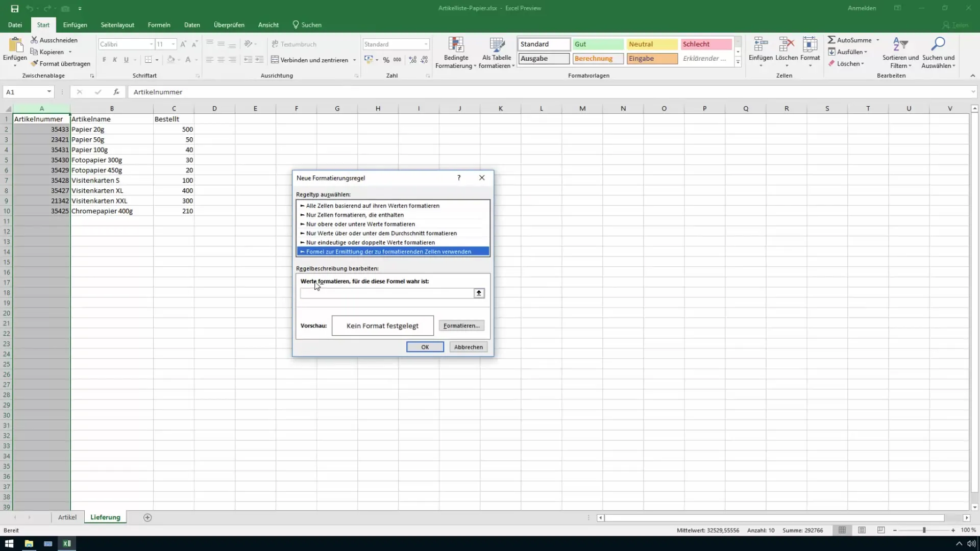Image resolution: width=980 pixels, height=551 pixels.
Task: Add new sheet plus icon
Action: coord(148,517)
